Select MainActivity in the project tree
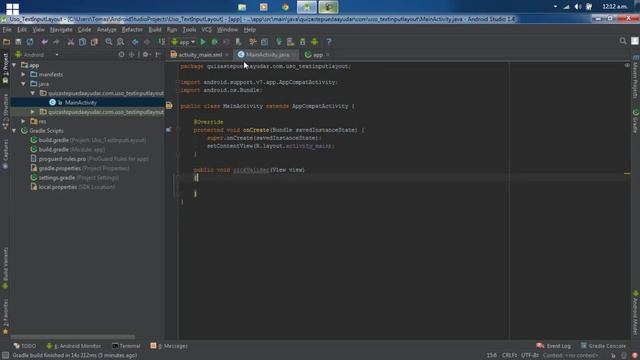Image resolution: width=640 pixels, height=360 pixels. pos(80,102)
